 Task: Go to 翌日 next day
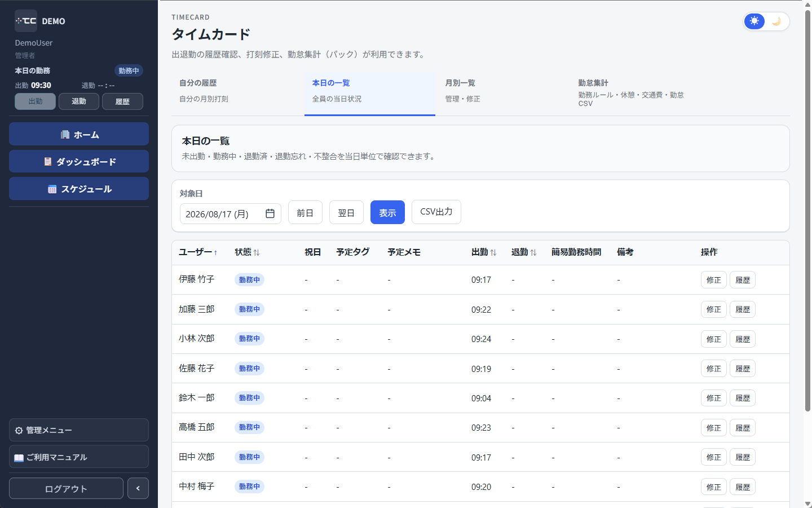(x=346, y=212)
